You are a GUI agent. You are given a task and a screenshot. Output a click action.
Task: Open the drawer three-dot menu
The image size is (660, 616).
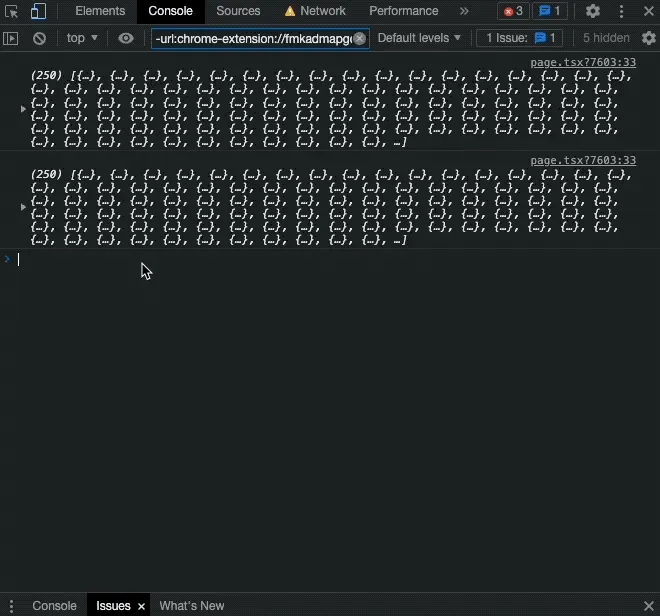point(11,606)
